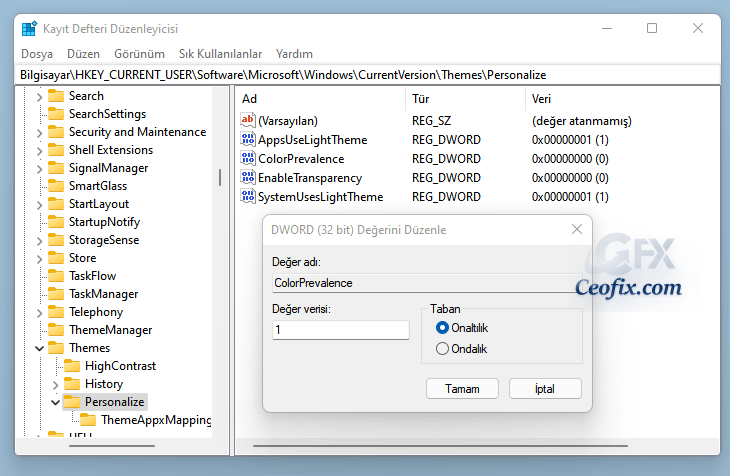
Task: Expand the Shell Extensions node
Action: tap(39, 151)
